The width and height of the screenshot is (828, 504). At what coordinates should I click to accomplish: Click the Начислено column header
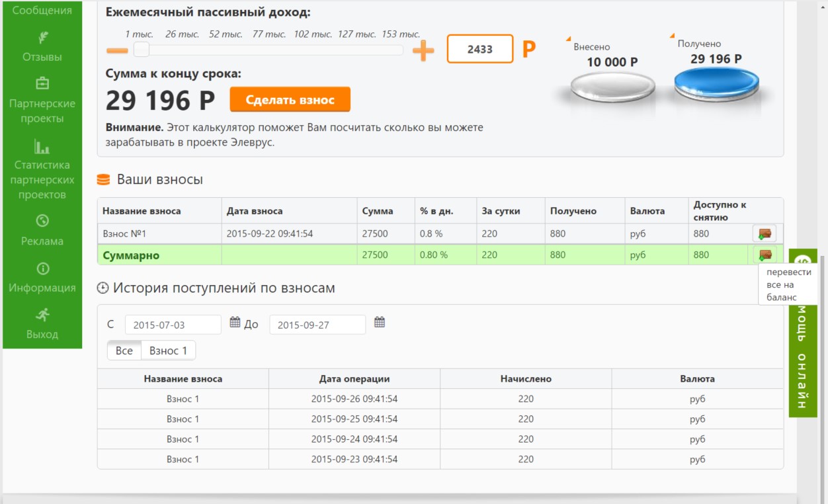coord(526,379)
